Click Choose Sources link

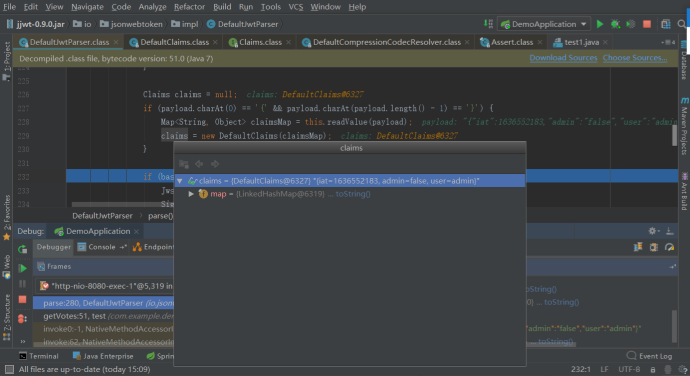coord(635,58)
